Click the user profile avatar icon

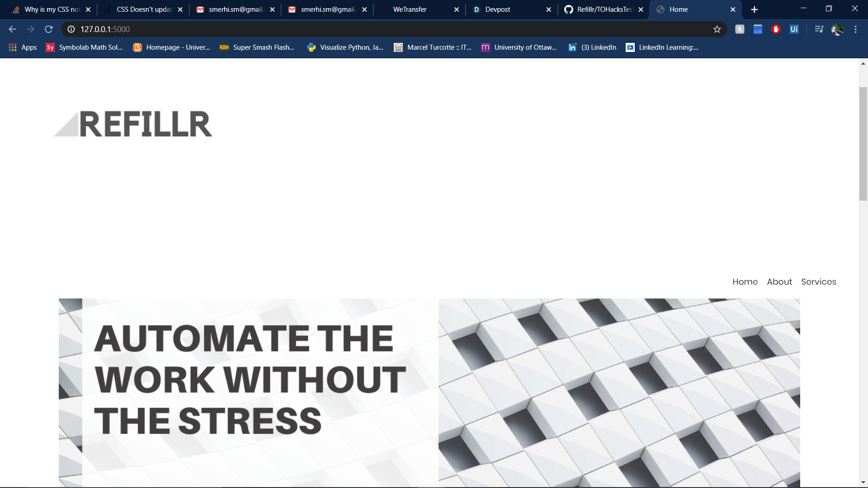(x=837, y=29)
